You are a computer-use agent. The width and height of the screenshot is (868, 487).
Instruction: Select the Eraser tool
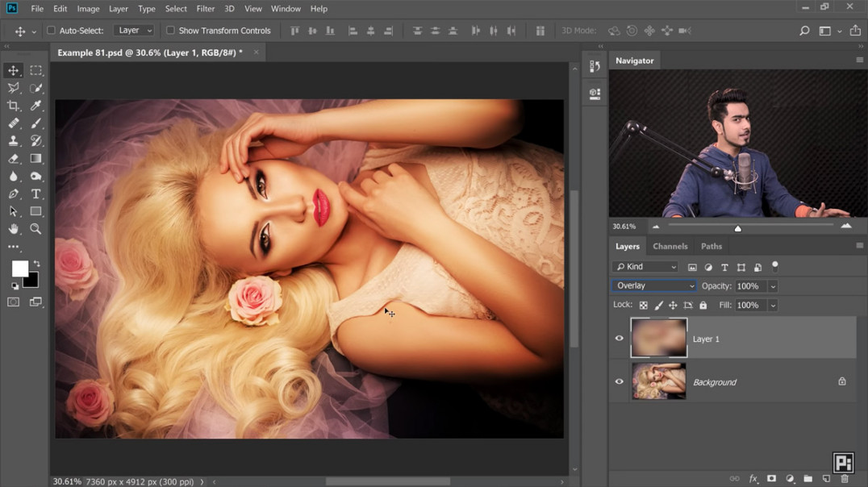point(13,159)
